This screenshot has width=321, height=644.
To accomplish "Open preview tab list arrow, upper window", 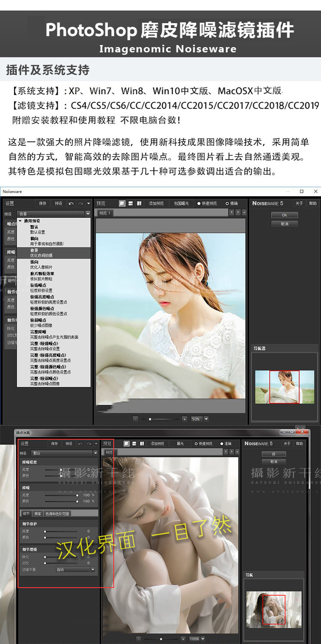I will click(244, 212).
